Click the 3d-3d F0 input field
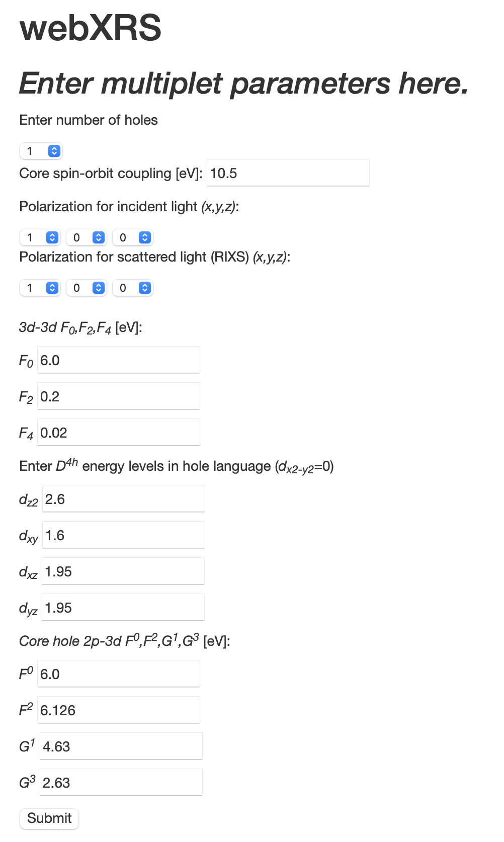Image resolution: width=504 pixels, height=842 pixels. pyautogui.click(x=119, y=360)
